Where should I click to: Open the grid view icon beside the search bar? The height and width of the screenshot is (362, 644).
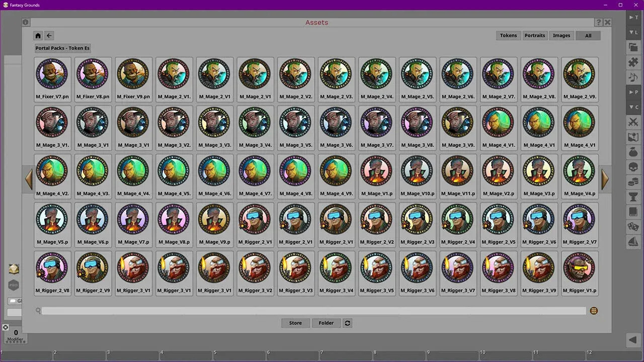click(594, 311)
